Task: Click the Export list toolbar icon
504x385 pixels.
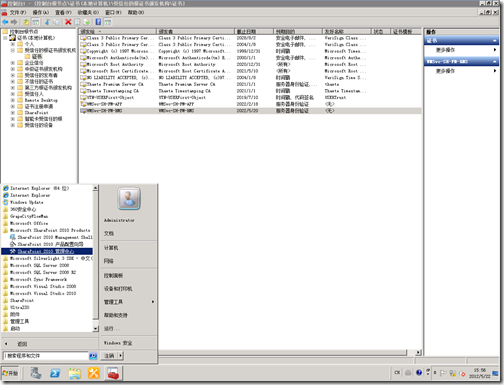Action: [x=86, y=22]
